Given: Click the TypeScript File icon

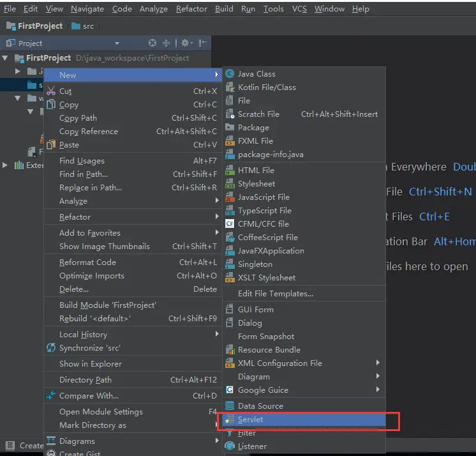Looking at the screenshot, I should pos(230,211).
